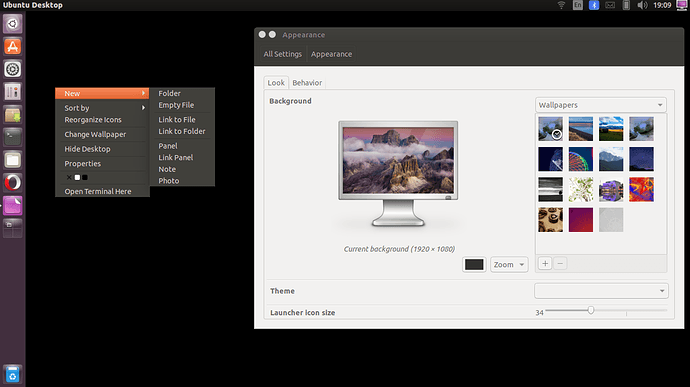Select the light gray plain wallpaper
Image resolution: width=690 pixels, height=387 pixels.
pyautogui.click(x=611, y=220)
